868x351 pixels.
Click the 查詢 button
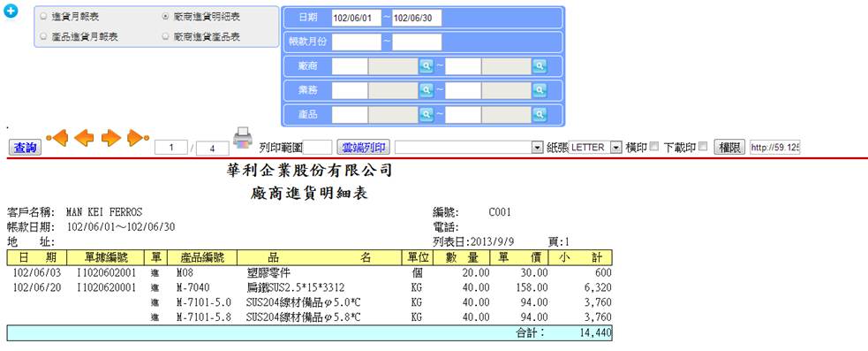pyautogui.click(x=26, y=148)
